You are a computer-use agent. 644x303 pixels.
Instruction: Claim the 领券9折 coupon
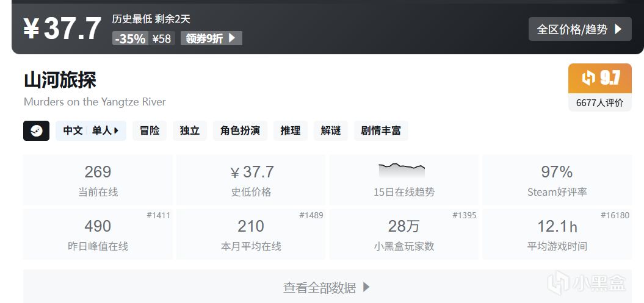click(x=211, y=38)
